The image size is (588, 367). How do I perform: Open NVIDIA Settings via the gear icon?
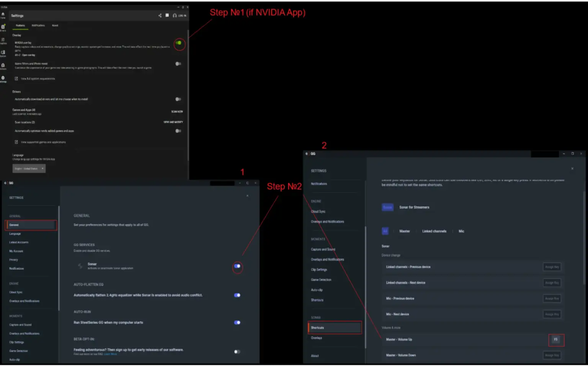coord(3,78)
